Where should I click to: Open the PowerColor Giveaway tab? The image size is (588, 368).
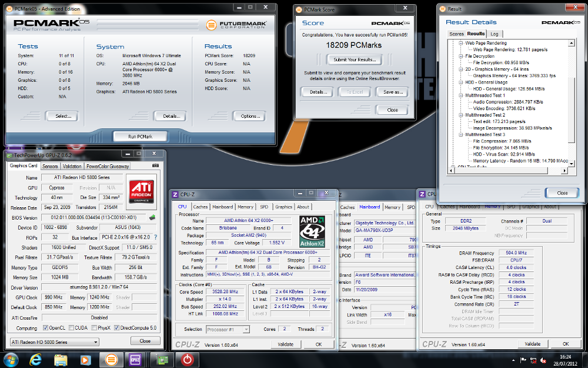pos(108,167)
